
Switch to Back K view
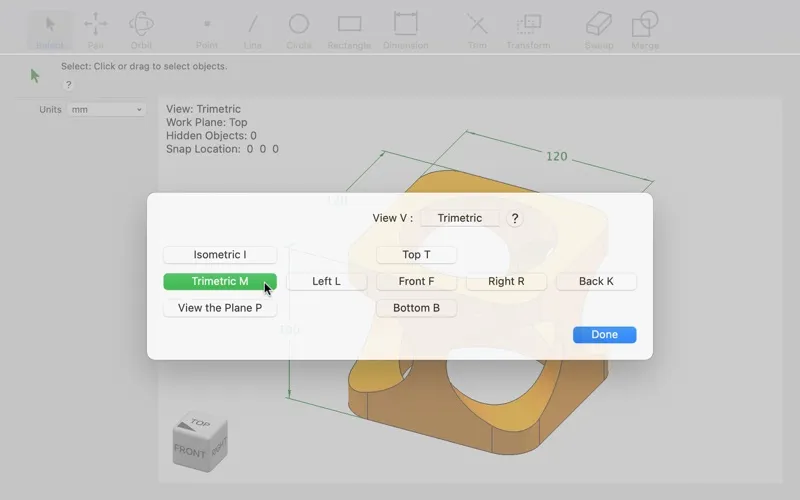click(x=596, y=281)
